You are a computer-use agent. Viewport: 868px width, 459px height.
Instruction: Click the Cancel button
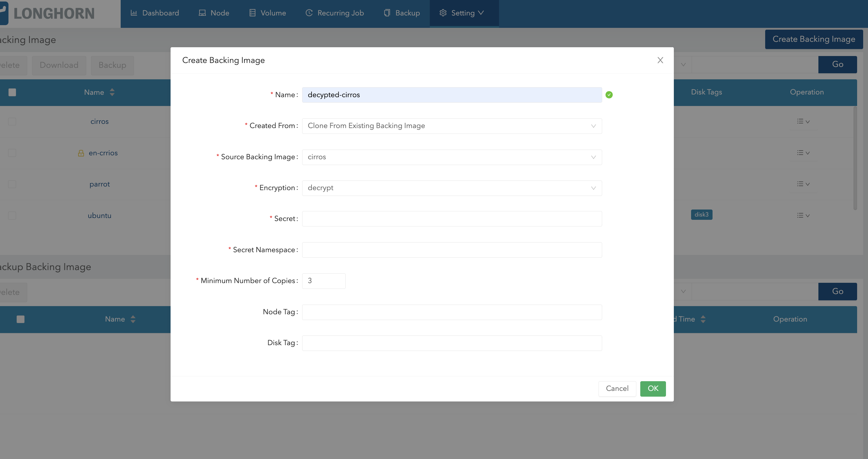tap(617, 388)
